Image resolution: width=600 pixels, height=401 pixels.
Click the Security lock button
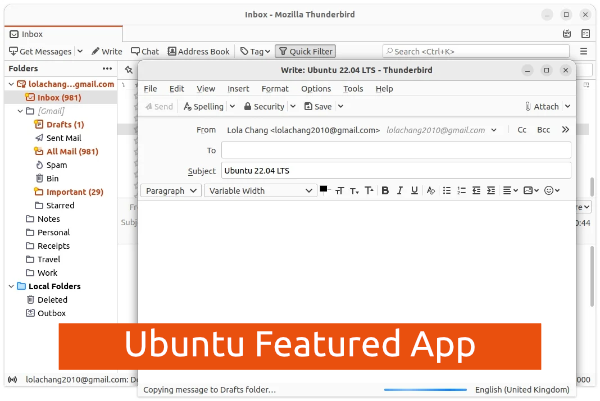pos(264,107)
